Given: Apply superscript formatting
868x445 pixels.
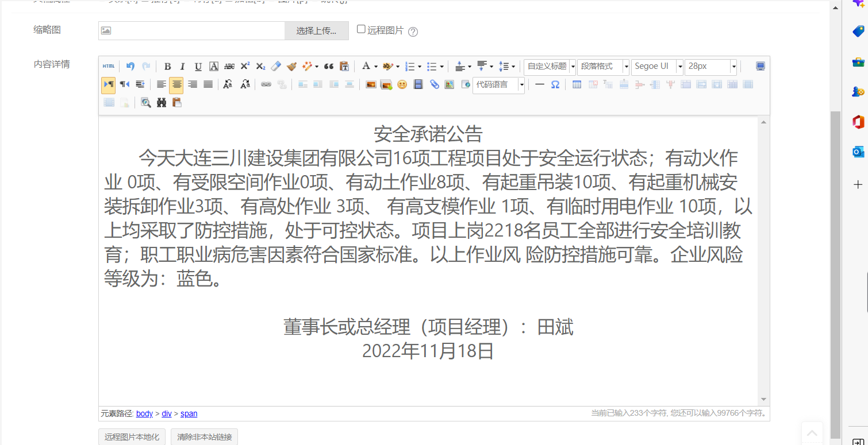Looking at the screenshot, I should 245,67.
